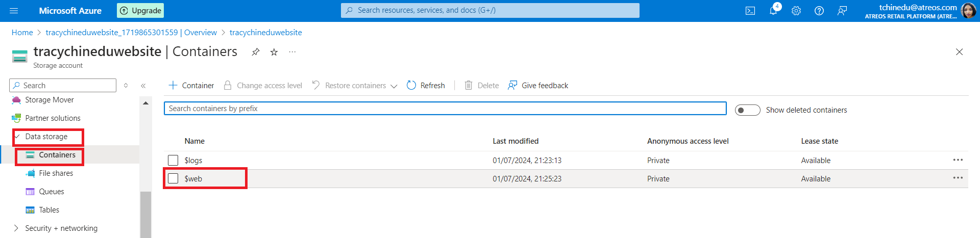
Task: Open the Azure portal hamburger menu
Action: coord(14,11)
